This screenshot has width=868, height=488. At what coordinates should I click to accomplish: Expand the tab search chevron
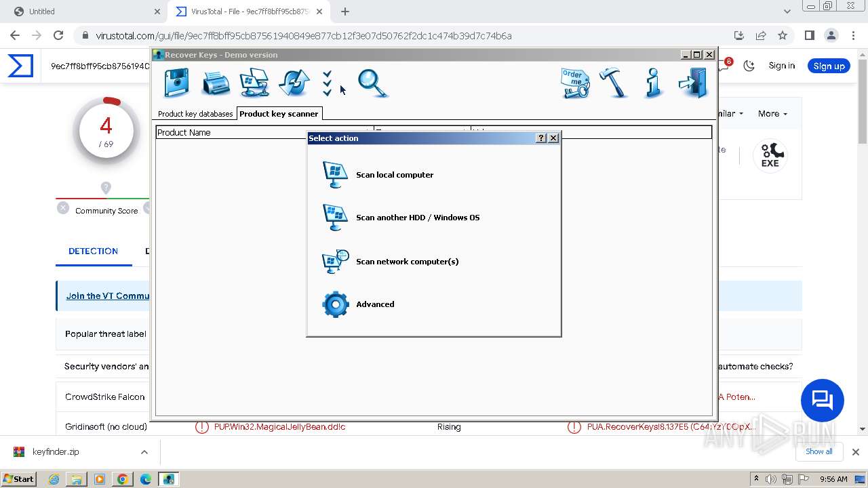point(787,12)
